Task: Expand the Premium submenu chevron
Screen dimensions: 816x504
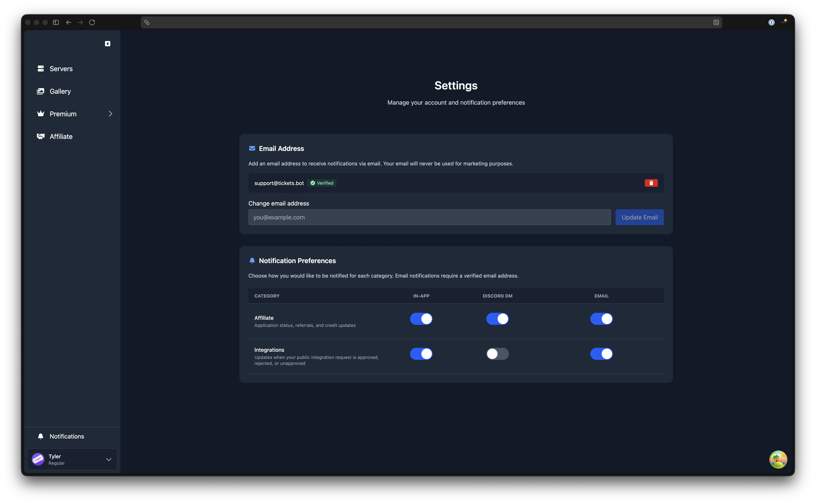Action: pyautogui.click(x=110, y=114)
